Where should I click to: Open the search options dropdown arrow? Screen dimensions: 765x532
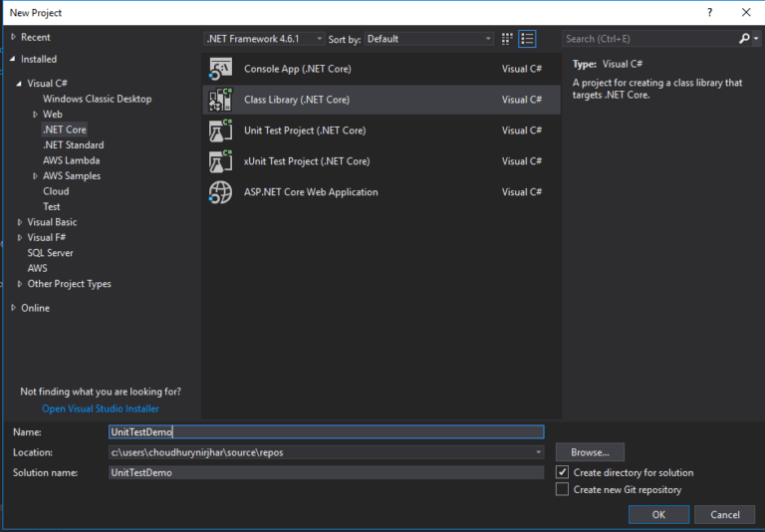[x=756, y=39]
